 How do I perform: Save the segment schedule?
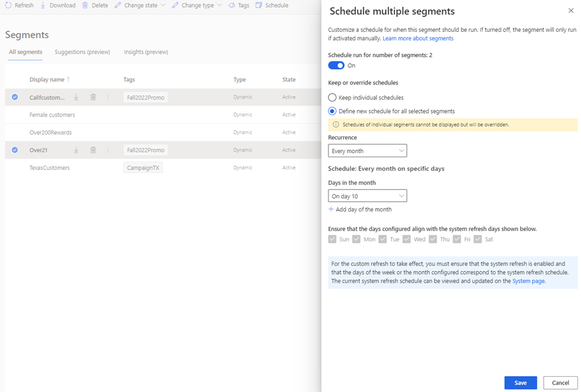click(x=520, y=383)
